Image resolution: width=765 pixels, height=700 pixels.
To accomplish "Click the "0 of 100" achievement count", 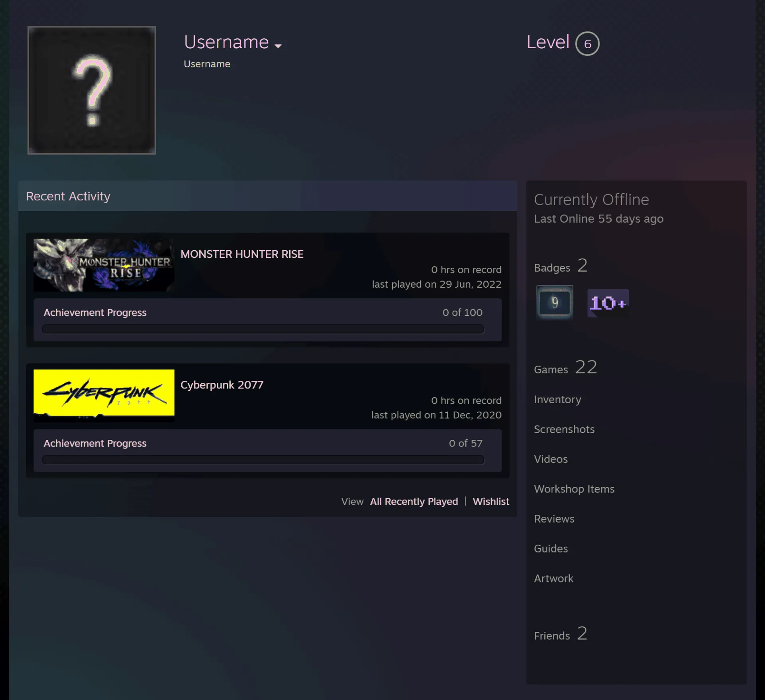I will coord(462,313).
